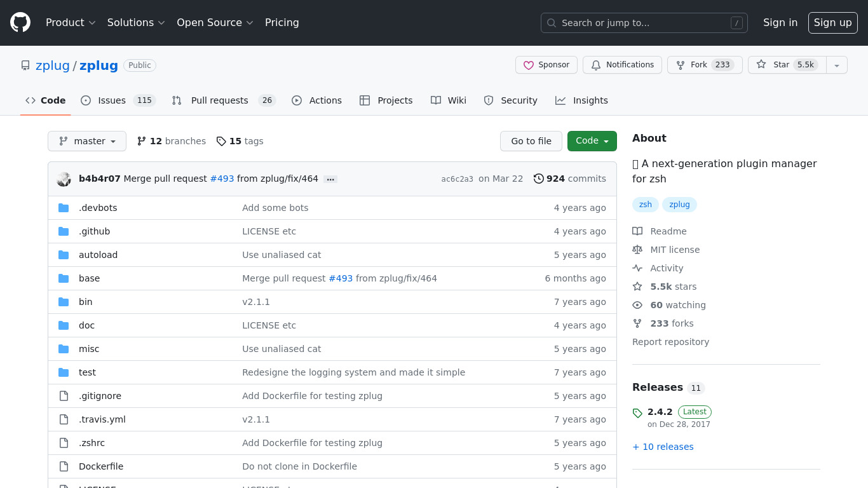Click the Fork branch icon
Viewport: 868px width, 488px height.
click(x=681, y=65)
